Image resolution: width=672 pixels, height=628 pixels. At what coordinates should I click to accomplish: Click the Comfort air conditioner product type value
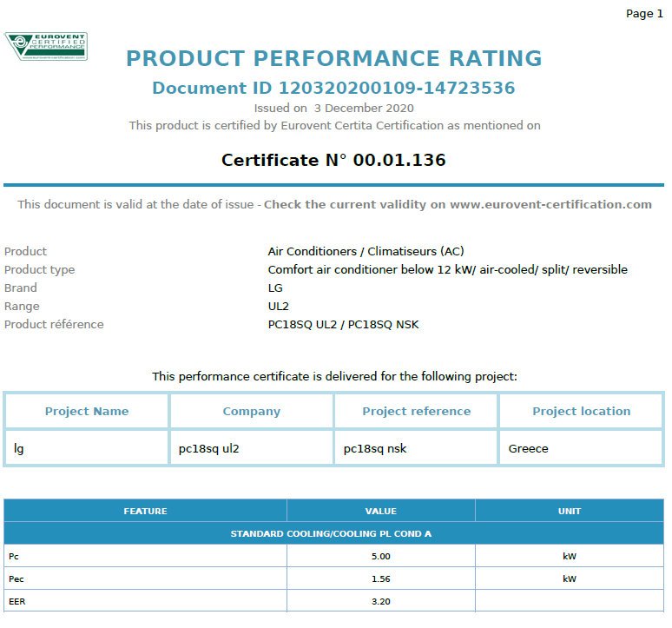(x=447, y=269)
